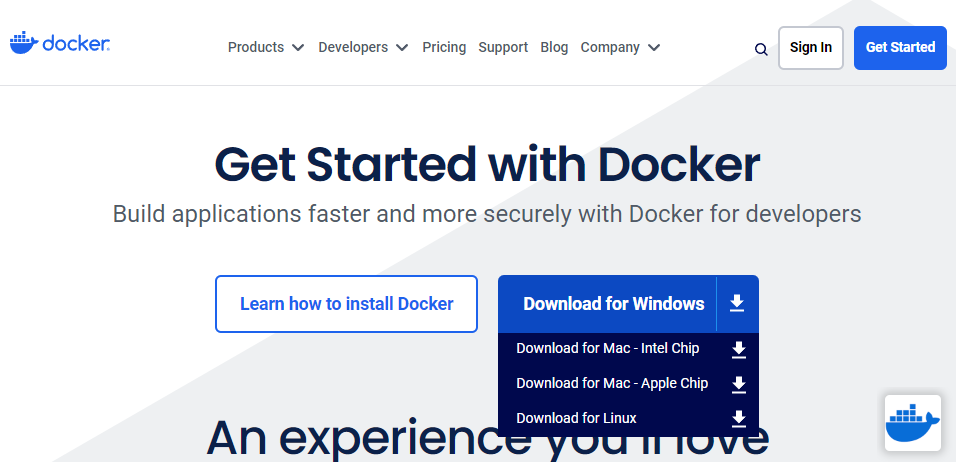Click the 'Get Started with Docker' heading

(x=487, y=165)
